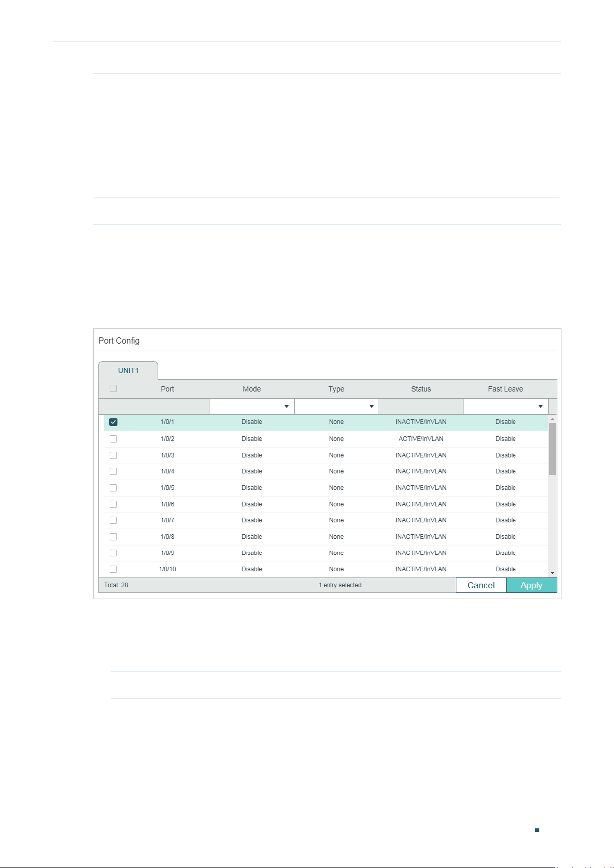This screenshot has width=614, height=868.
Task: Click the Type column header
Action: click(x=336, y=389)
